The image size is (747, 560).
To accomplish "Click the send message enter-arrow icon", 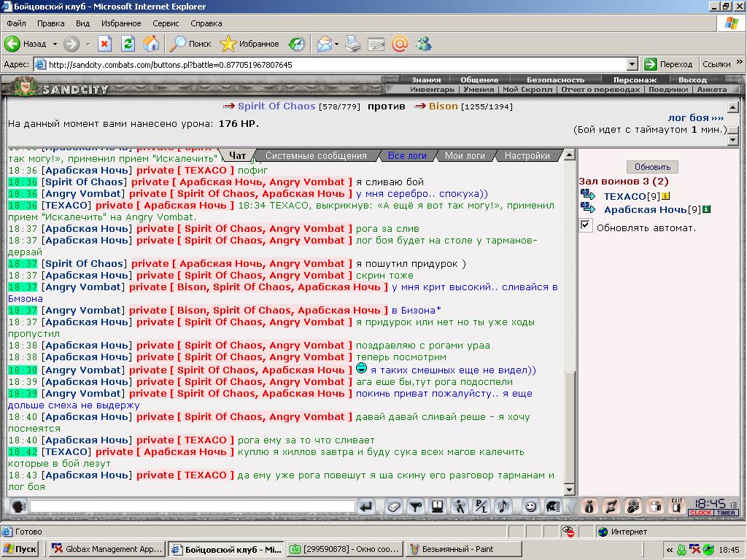I will coord(366,507).
